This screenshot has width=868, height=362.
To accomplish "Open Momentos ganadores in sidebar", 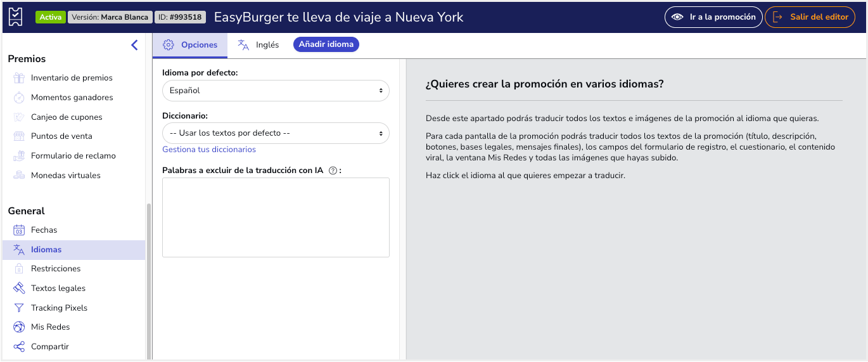I will [x=73, y=98].
